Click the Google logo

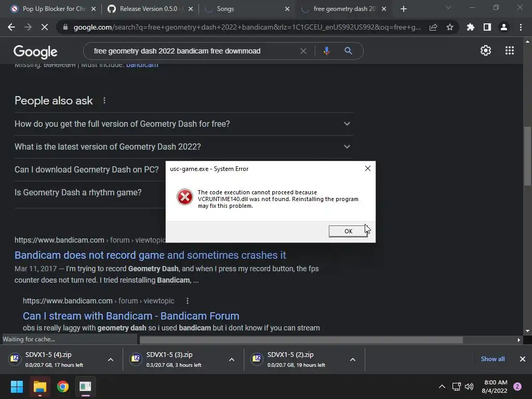coord(35,51)
